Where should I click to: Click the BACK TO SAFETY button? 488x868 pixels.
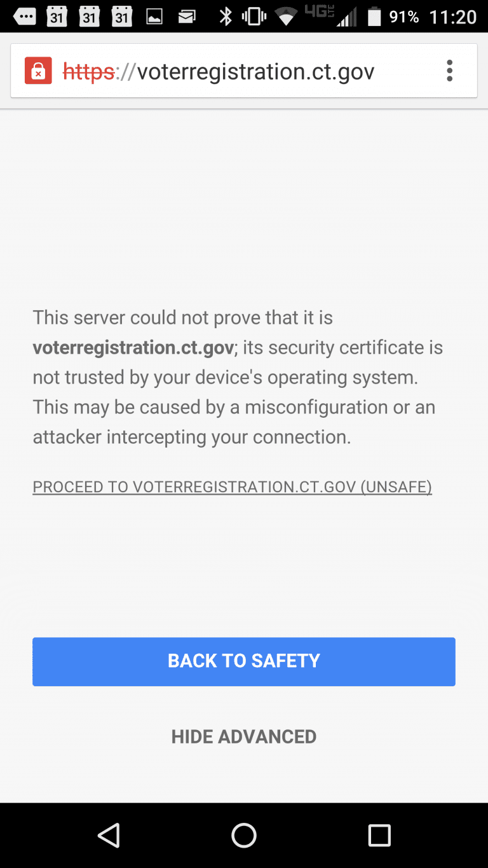(244, 661)
